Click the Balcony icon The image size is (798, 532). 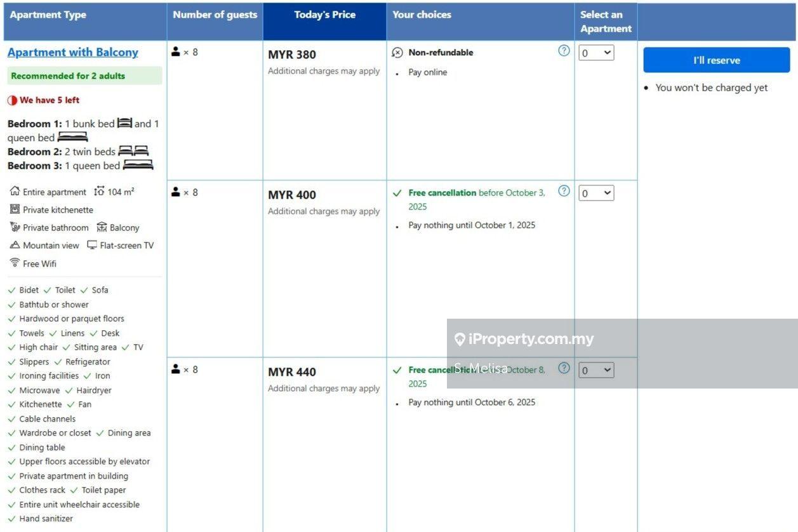102,227
